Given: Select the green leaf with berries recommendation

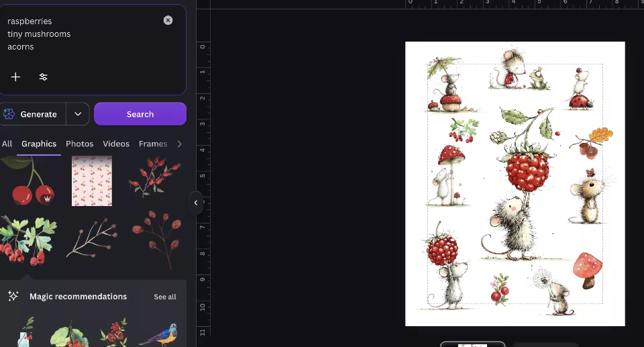Looking at the screenshot, I should [69, 334].
